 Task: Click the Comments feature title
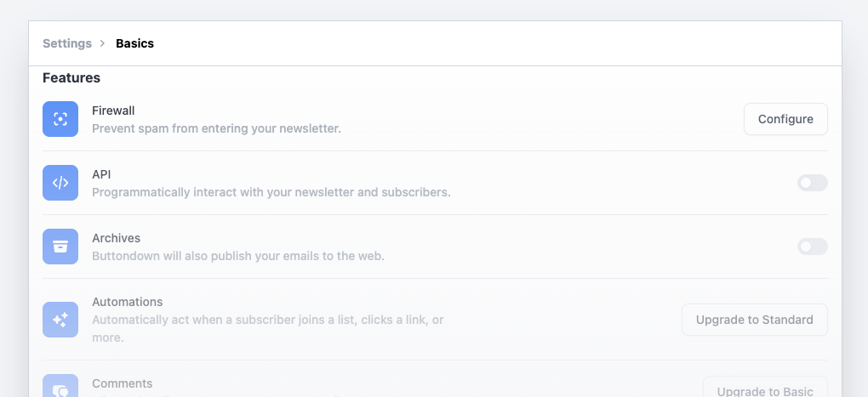pyautogui.click(x=123, y=383)
